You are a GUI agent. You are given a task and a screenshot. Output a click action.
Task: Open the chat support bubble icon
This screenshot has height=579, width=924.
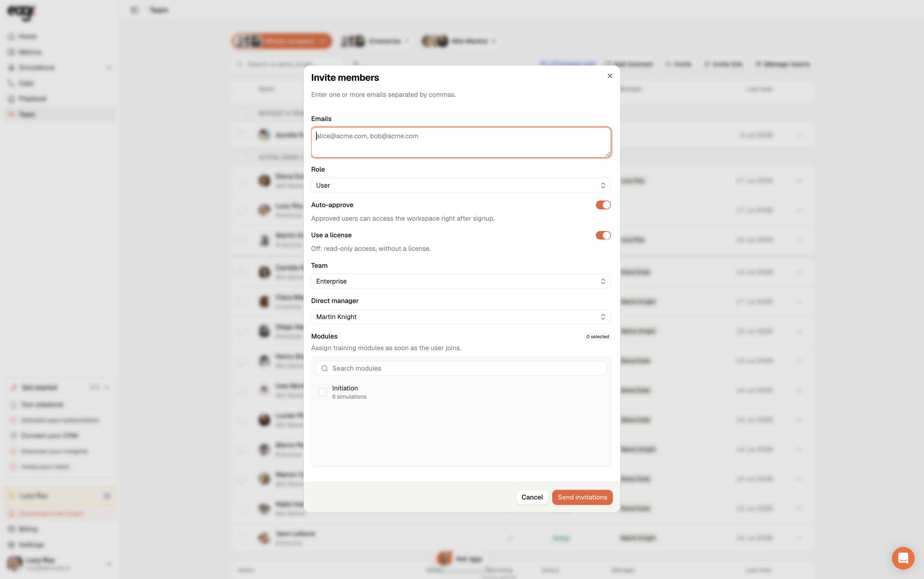(x=903, y=558)
